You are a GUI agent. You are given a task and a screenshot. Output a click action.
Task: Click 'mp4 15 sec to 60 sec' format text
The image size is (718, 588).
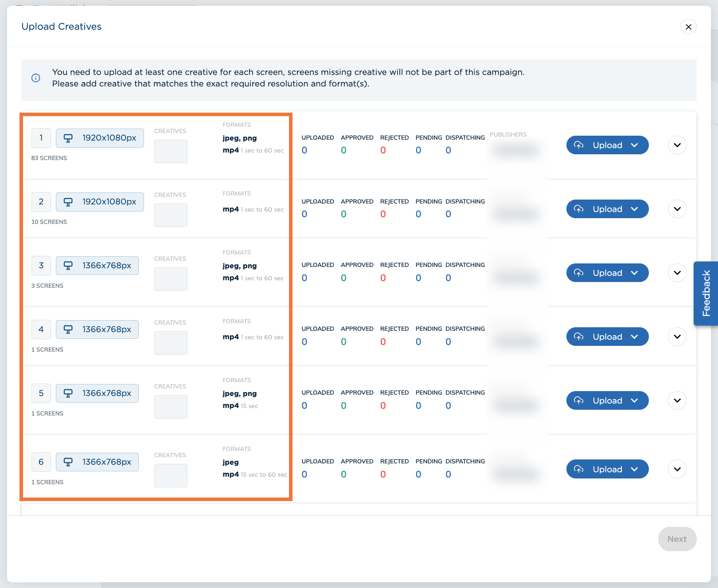[x=255, y=474]
